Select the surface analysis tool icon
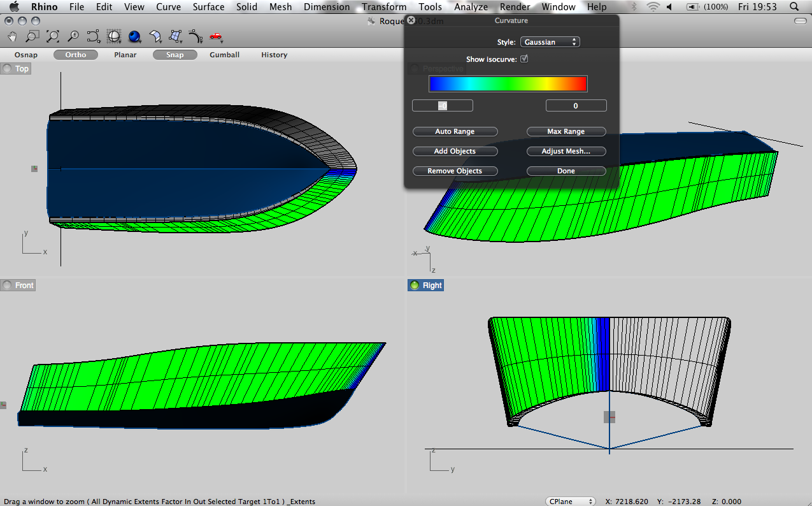812x506 pixels. click(155, 36)
